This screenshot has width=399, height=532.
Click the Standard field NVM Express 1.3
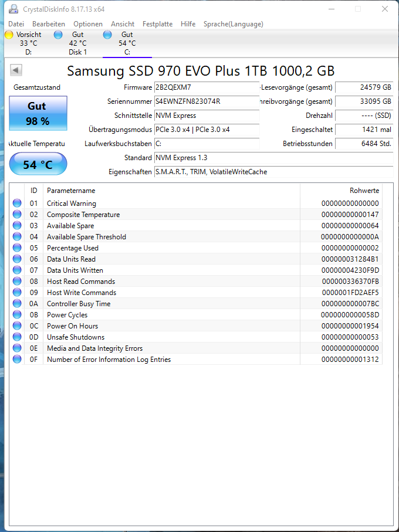pos(274,158)
